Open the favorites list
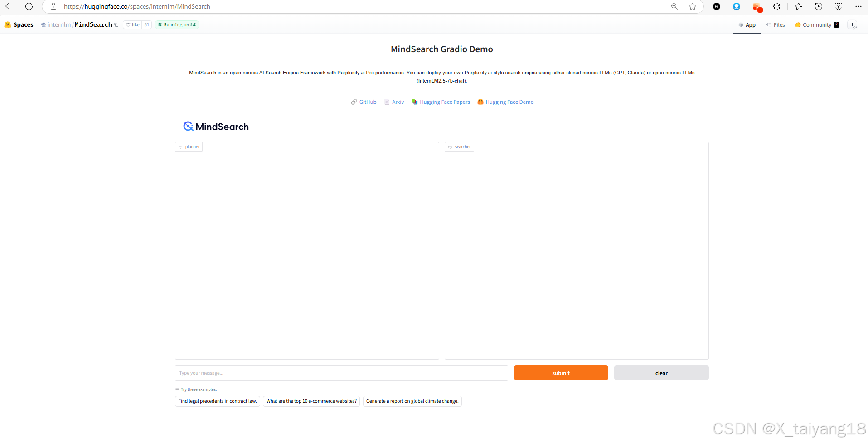868x443 pixels. pyautogui.click(x=799, y=6)
